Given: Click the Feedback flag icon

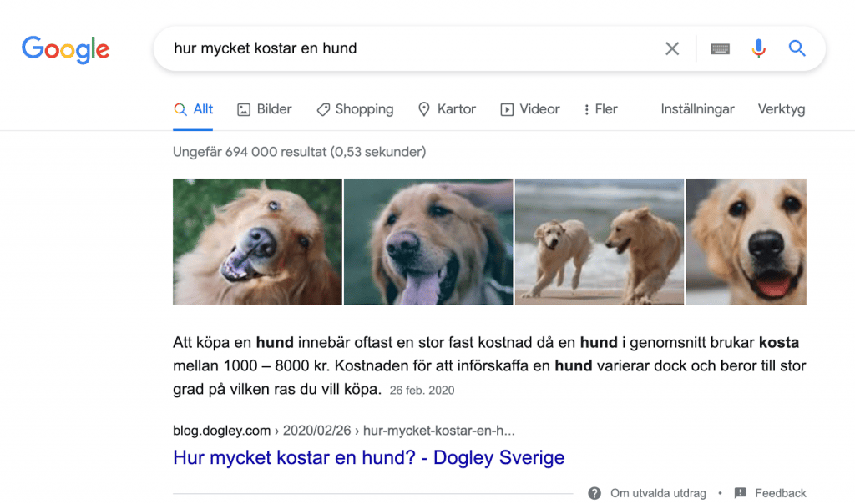Looking at the screenshot, I should coord(740,493).
